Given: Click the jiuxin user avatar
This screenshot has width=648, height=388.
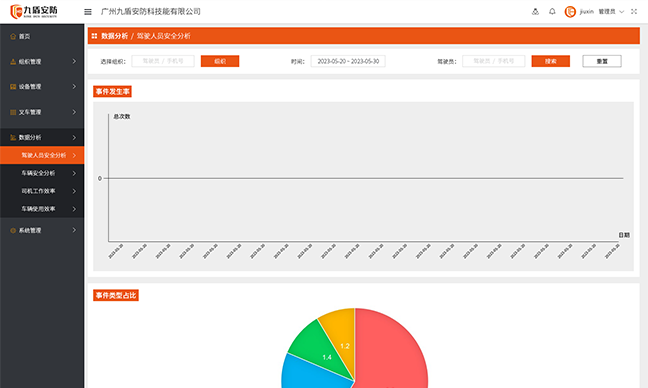Looking at the screenshot, I should [x=570, y=12].
